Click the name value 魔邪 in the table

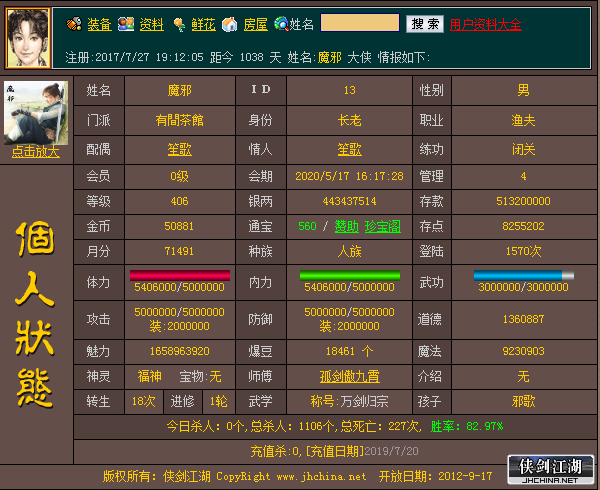pos(179,90)
